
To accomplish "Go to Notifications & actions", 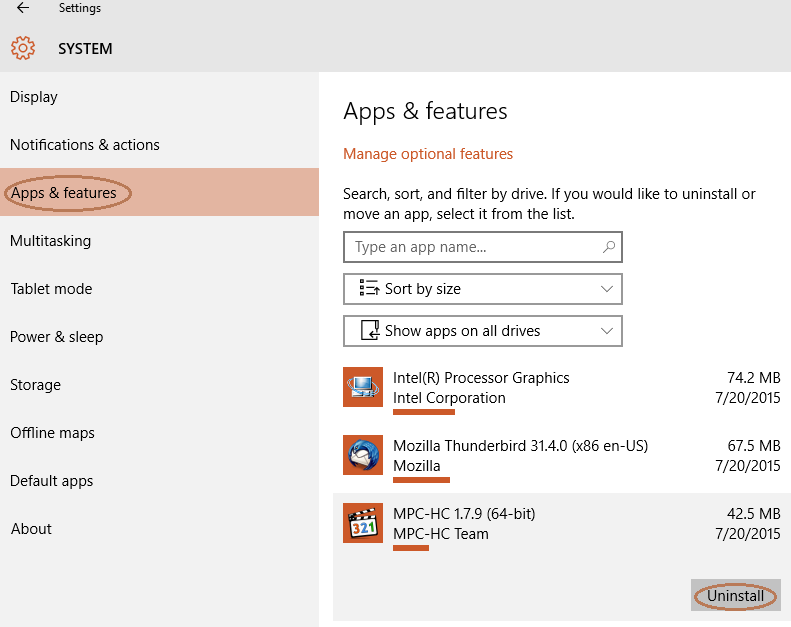I will [x=85, y=145].
